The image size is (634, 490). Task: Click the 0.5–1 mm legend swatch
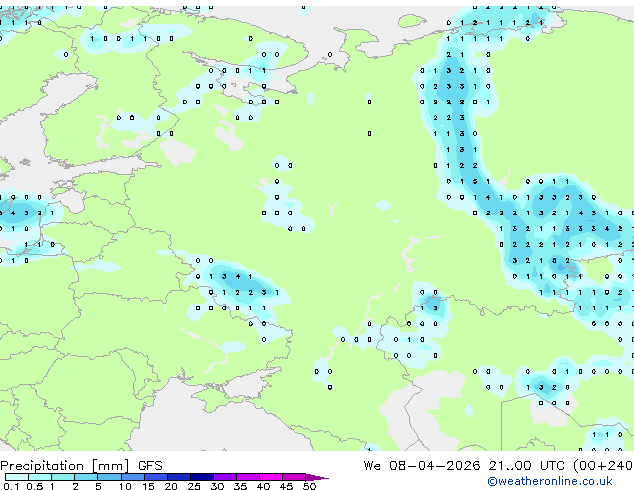40,477
